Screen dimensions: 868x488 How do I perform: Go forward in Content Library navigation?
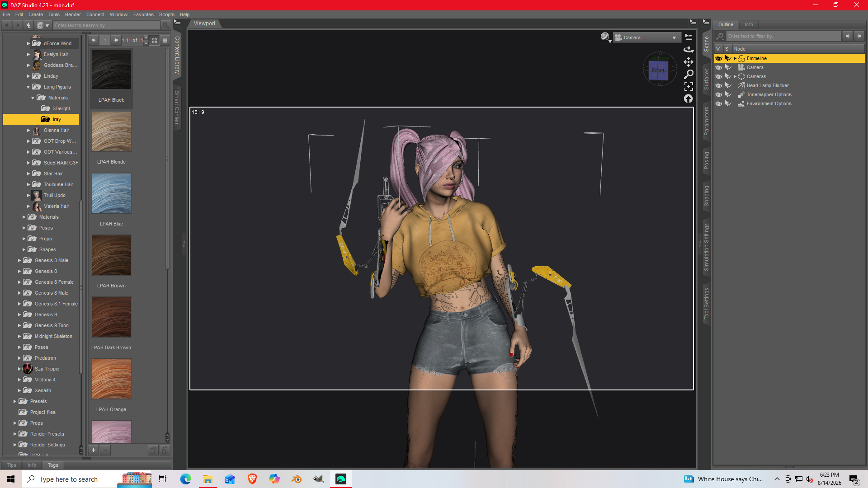(18, 25)
